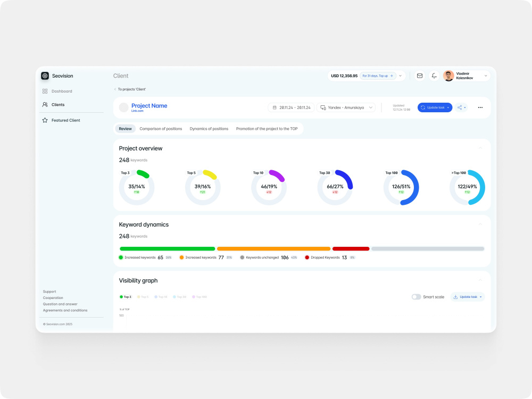Click the calendar icon in date range
Screen dimensions: 532x399
point(275,107)
